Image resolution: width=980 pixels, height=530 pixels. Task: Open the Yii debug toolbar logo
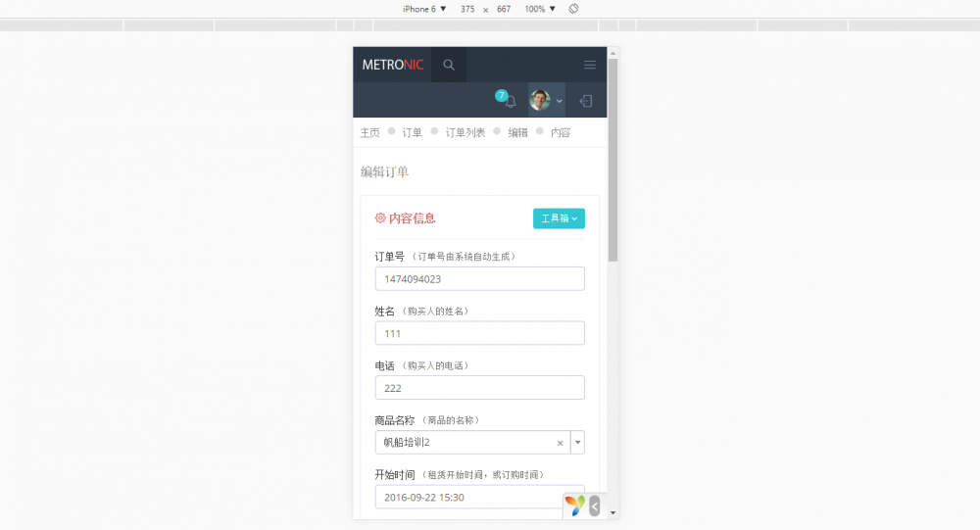click(x=575, y=505)
